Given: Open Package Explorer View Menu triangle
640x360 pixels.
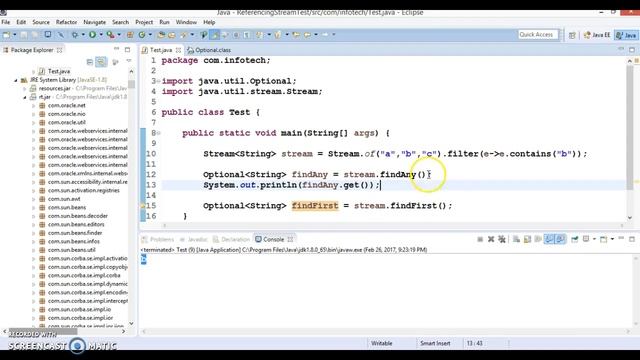Looking at the screenshot, I should 129,61.
